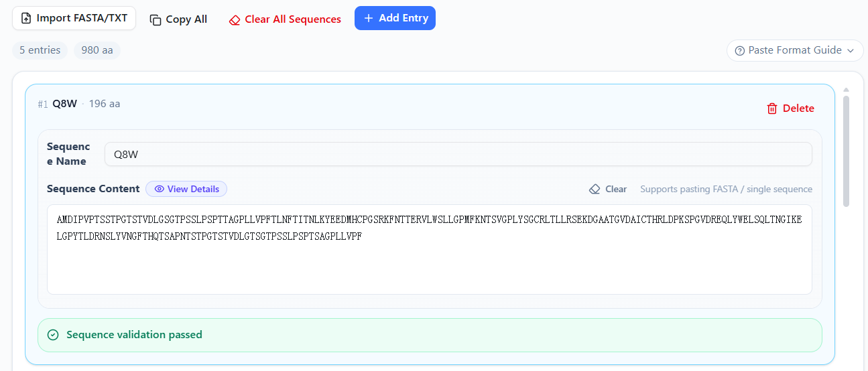Click the Sequence Name input containing Q8W

pos(458,154)
